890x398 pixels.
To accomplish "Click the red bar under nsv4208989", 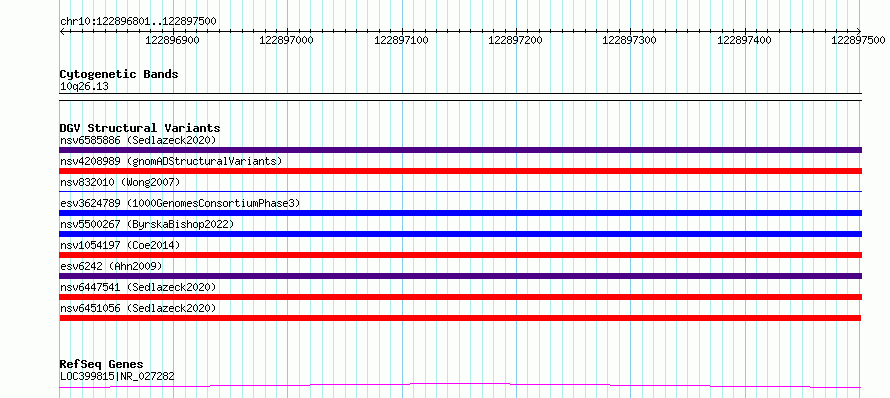I will coord(460,171).
